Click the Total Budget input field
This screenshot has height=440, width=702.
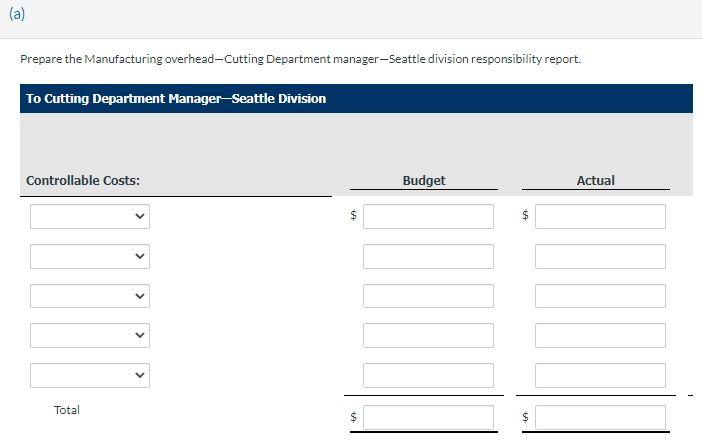point(428,417)
